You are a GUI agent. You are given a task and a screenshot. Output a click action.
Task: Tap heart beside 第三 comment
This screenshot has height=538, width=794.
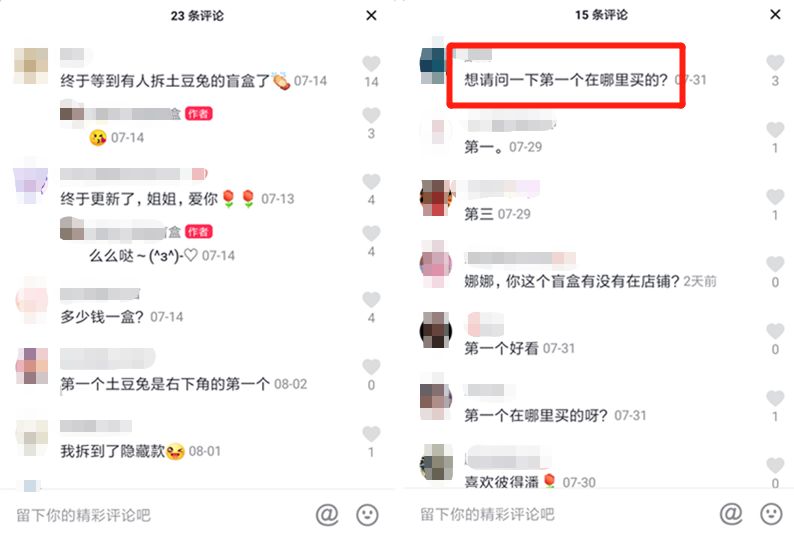(775, 197)
